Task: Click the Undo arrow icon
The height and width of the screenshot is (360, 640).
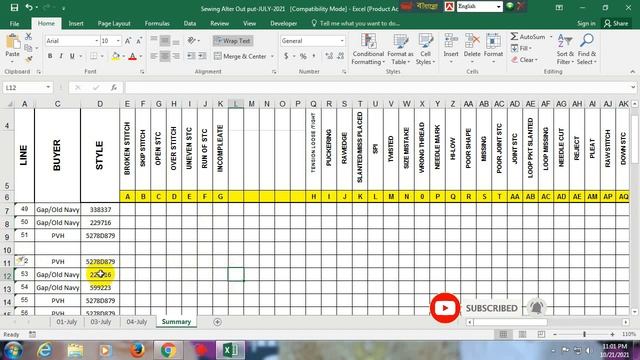Action: tap(29, 7)
